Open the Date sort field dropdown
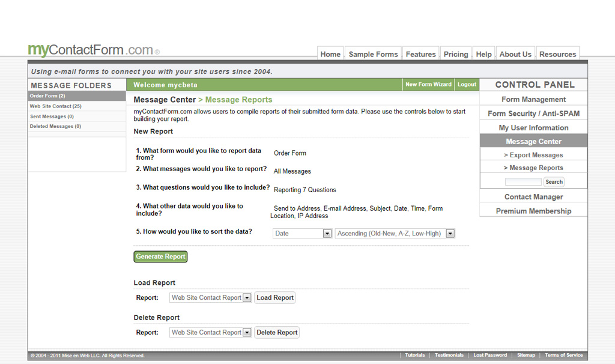This screenshot has height=364, width=615. pyautogui.click(x=303, y=234)
